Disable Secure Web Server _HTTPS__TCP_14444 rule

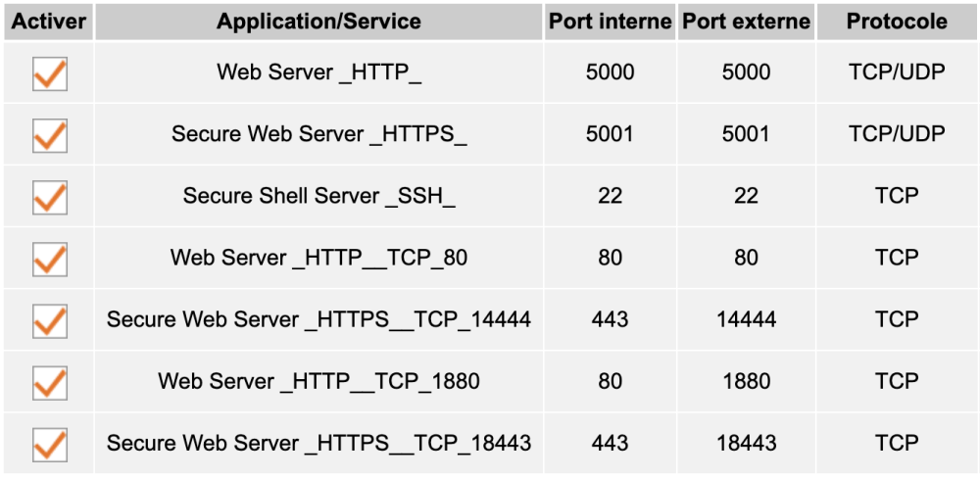pyautogui.click(x=49, y=320)
